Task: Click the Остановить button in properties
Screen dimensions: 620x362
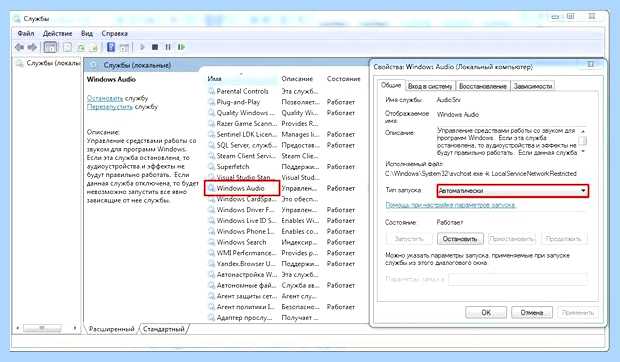Action: coord(460,239)
